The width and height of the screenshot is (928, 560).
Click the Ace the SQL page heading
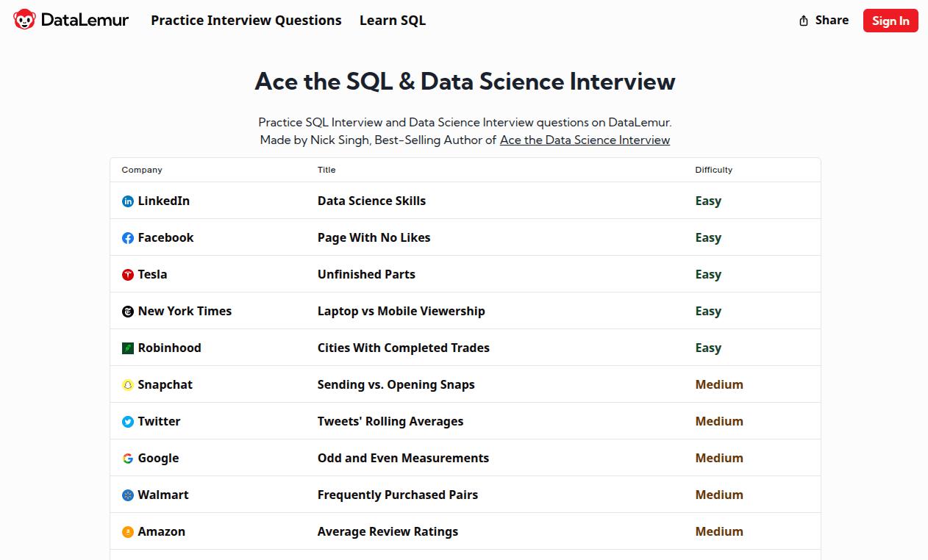pyautogui.click(x=465, y=81)
